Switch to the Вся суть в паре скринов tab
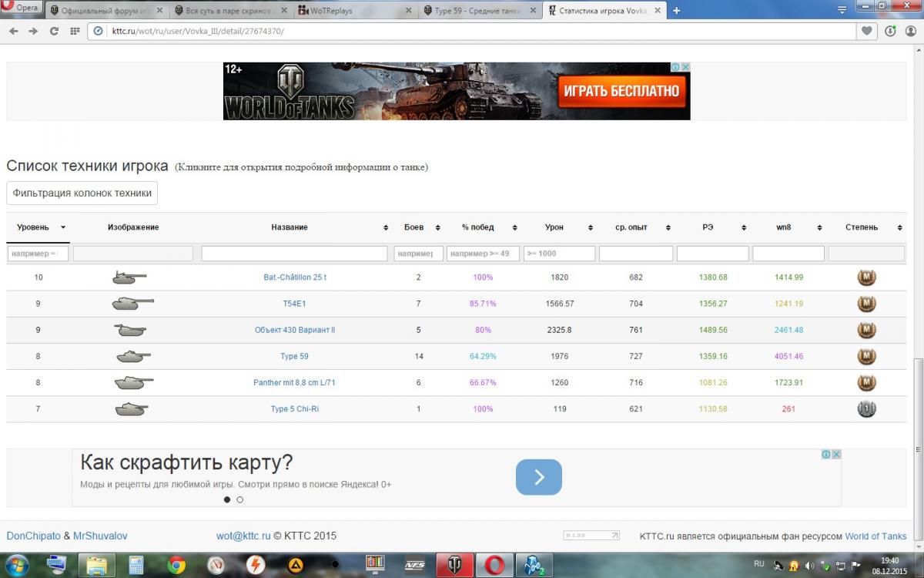Image resolution: width=924 pixels, height=578 pixels. (231, 11)
